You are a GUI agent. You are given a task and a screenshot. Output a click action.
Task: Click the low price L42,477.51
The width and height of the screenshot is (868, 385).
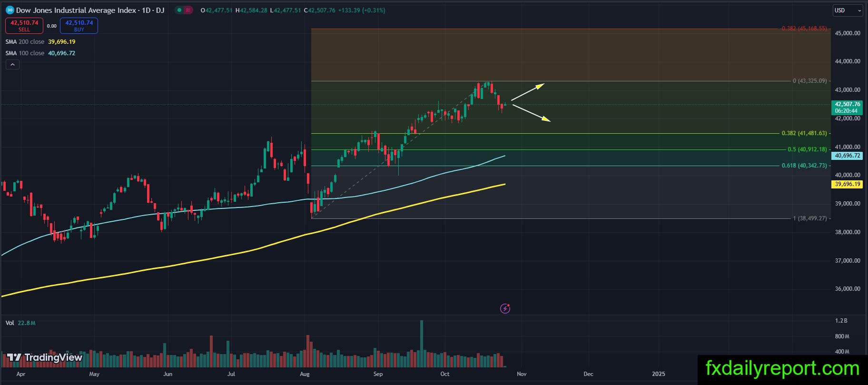pos(286,10)
